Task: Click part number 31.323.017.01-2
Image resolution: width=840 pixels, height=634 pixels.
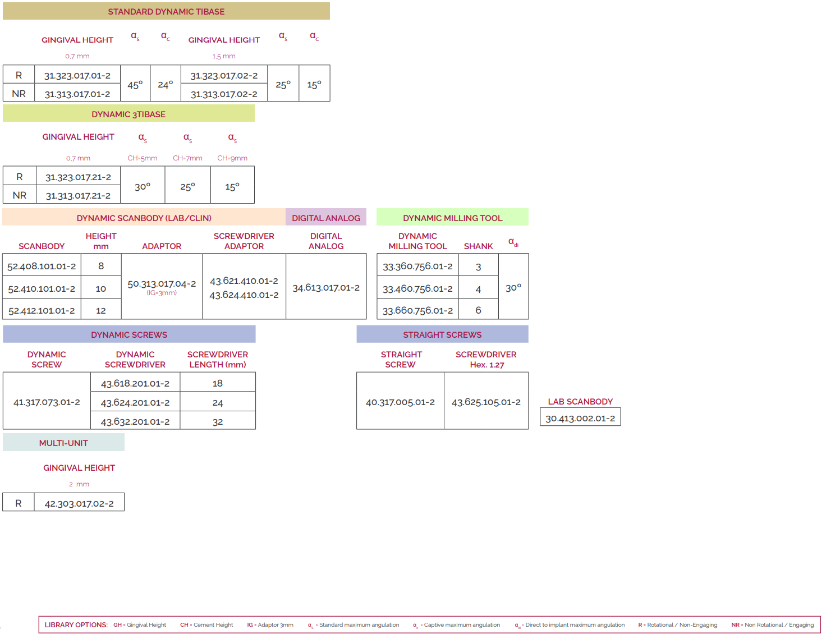Action: (77, 75)
